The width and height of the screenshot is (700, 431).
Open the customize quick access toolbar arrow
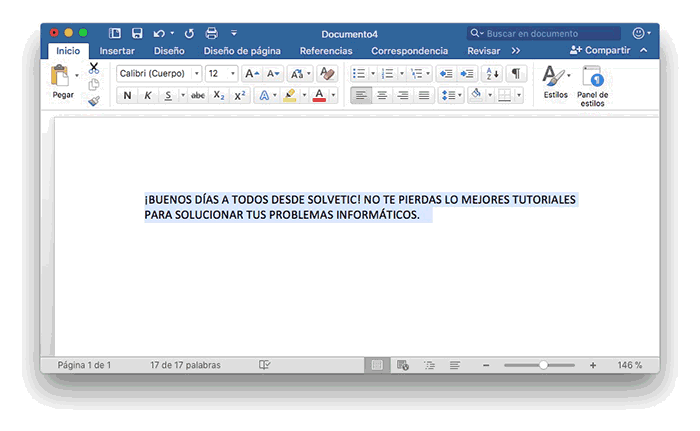(x=234, y=33)
